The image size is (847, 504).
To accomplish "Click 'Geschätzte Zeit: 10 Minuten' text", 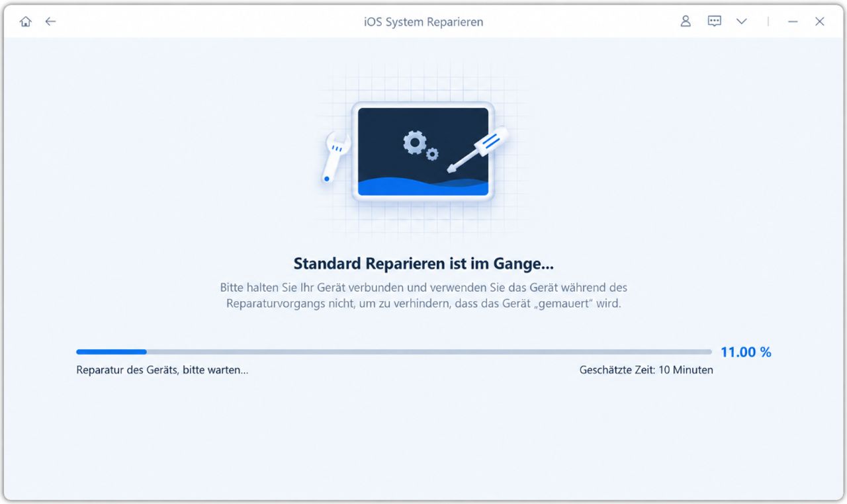I will click(646, 370).
